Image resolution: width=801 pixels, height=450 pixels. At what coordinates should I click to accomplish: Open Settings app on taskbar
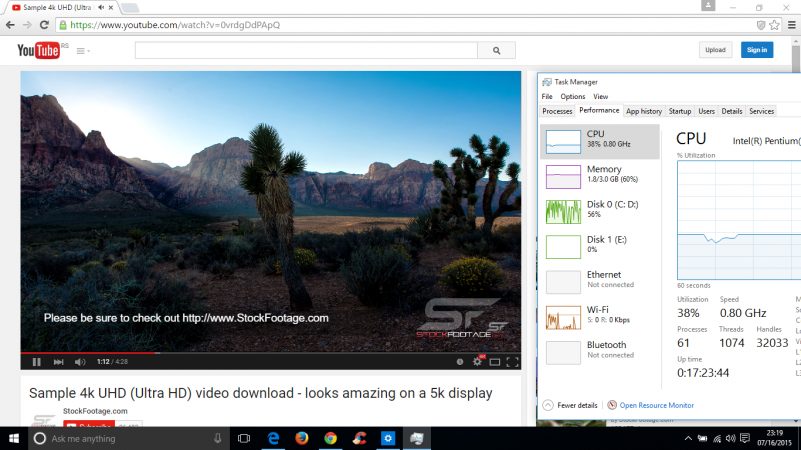[388, 438]
